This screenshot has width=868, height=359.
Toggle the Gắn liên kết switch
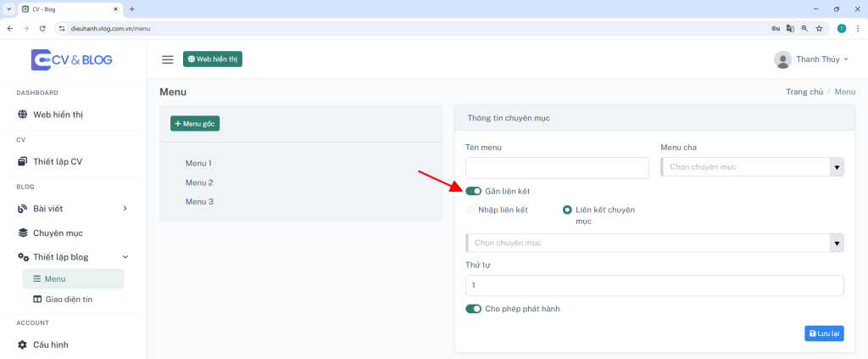(473, 191)
